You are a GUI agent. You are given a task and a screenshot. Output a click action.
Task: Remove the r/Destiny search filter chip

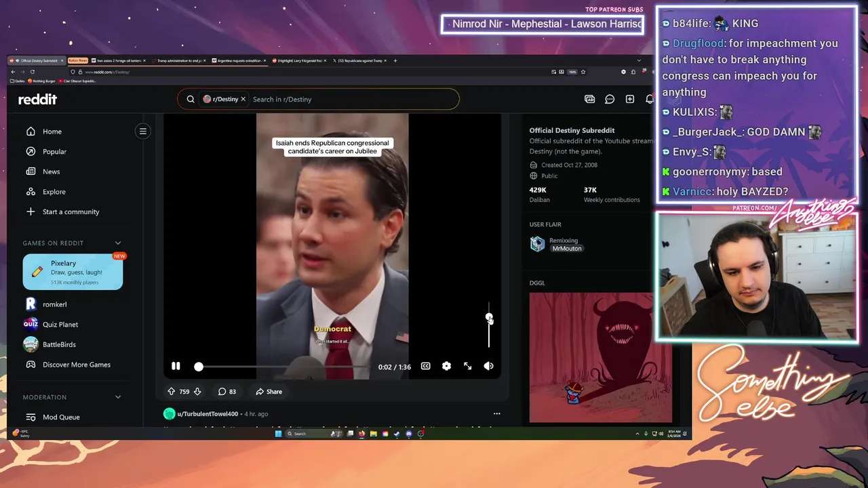pos(243,99)
